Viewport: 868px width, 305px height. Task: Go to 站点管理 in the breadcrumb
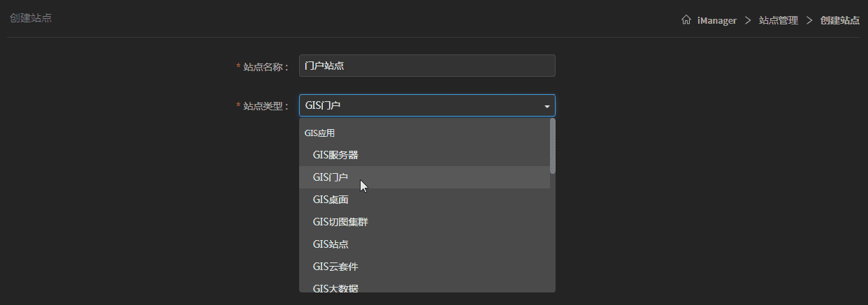click(x=778, y=20)
